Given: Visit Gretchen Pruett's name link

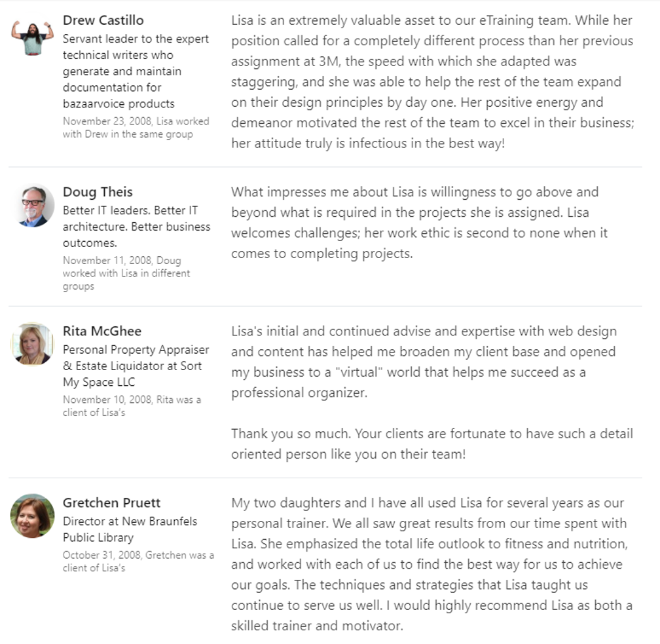Looking at the screenshot, I should (111, 503).
